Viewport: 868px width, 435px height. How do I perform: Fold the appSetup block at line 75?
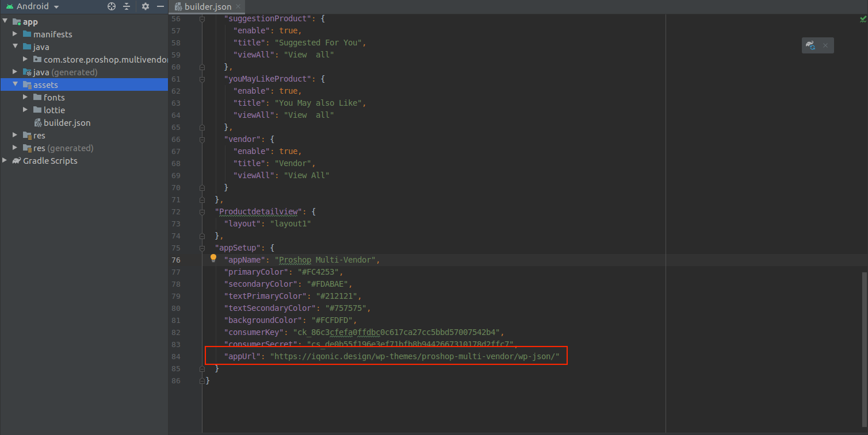(x=202, y=248)
